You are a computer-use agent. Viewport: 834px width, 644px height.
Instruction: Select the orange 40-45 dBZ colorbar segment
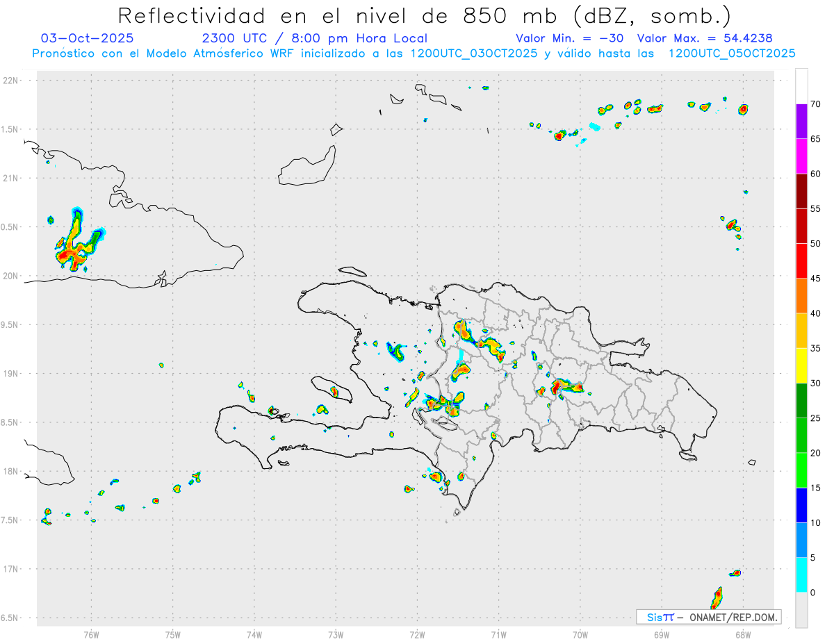[801, 296]
